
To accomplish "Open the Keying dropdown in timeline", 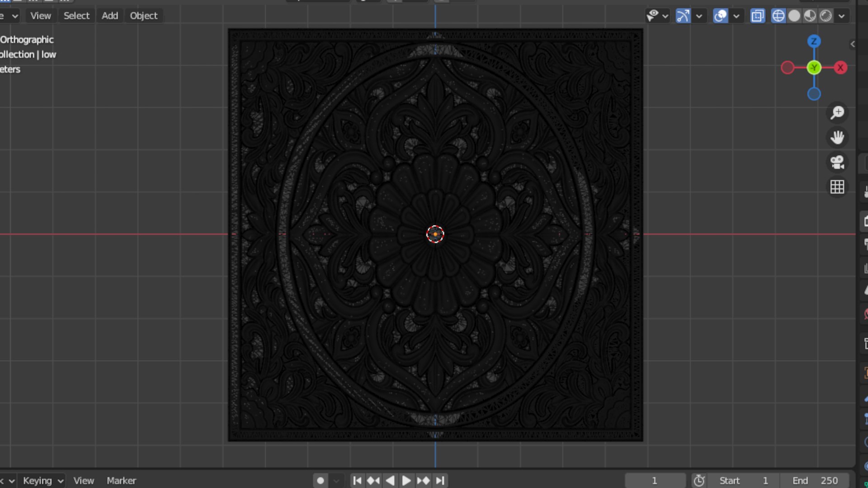I will [43, 481].
